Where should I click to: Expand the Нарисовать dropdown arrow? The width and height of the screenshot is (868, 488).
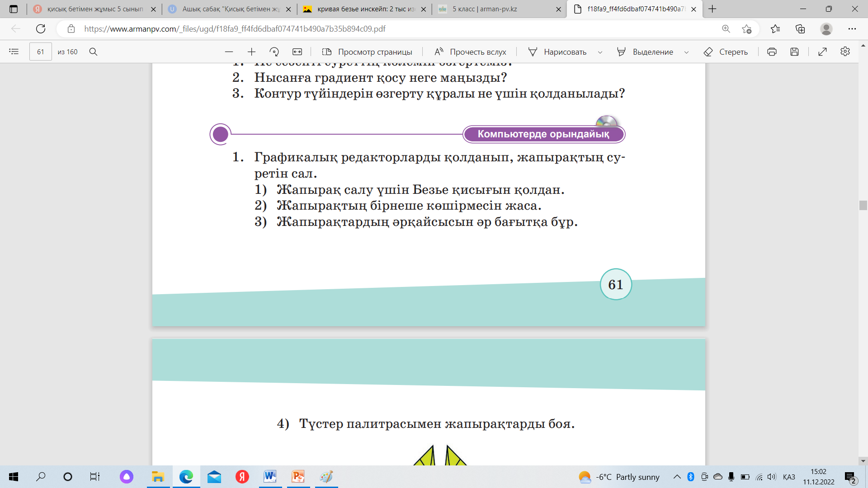click(600, 52)
